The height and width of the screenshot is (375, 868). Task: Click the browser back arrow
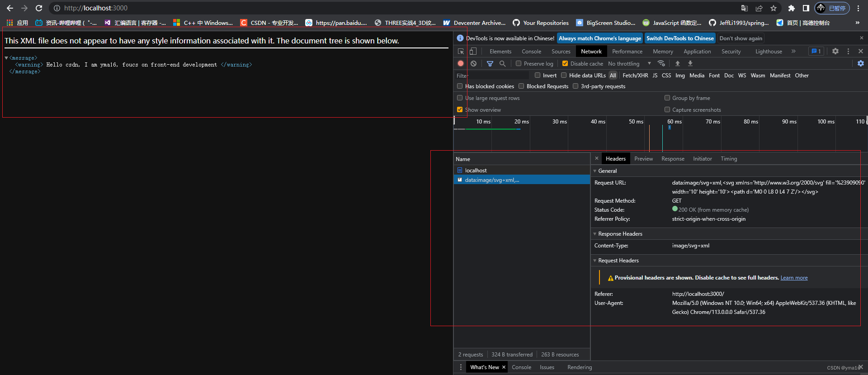[10, 8]
